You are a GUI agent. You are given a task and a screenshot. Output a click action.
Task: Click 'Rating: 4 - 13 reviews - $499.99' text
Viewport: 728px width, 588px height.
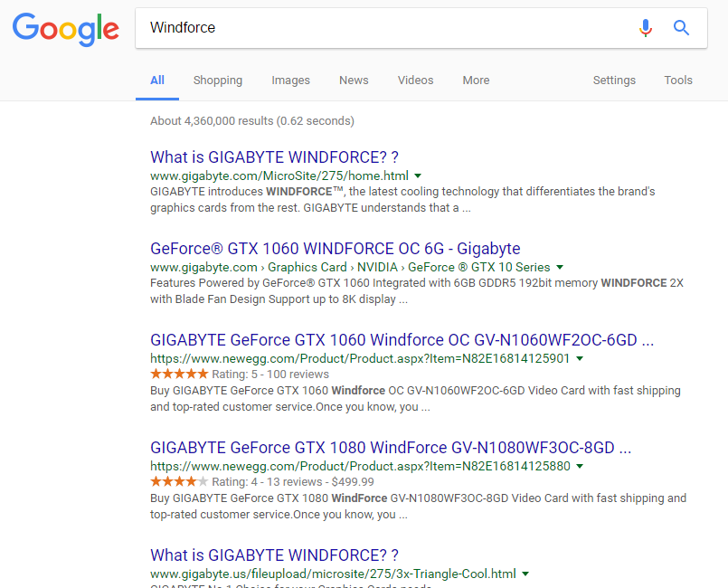(x=293, y=482)
